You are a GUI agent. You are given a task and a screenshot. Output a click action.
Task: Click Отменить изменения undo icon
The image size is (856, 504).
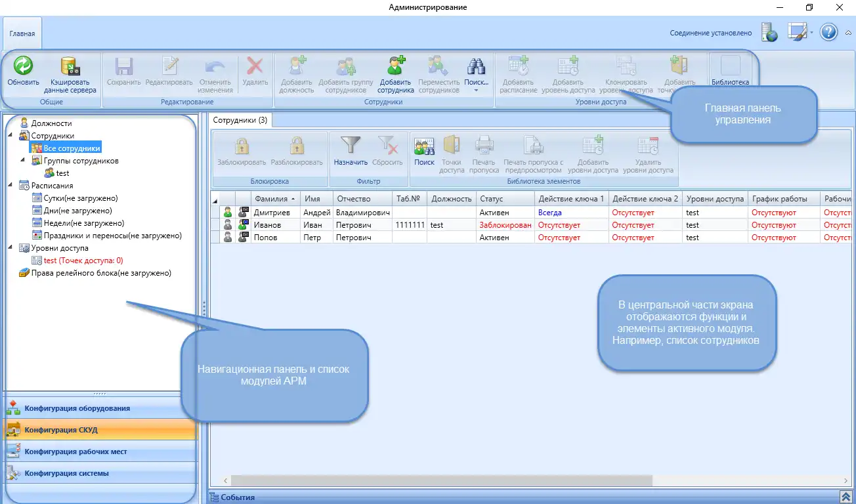215,66
